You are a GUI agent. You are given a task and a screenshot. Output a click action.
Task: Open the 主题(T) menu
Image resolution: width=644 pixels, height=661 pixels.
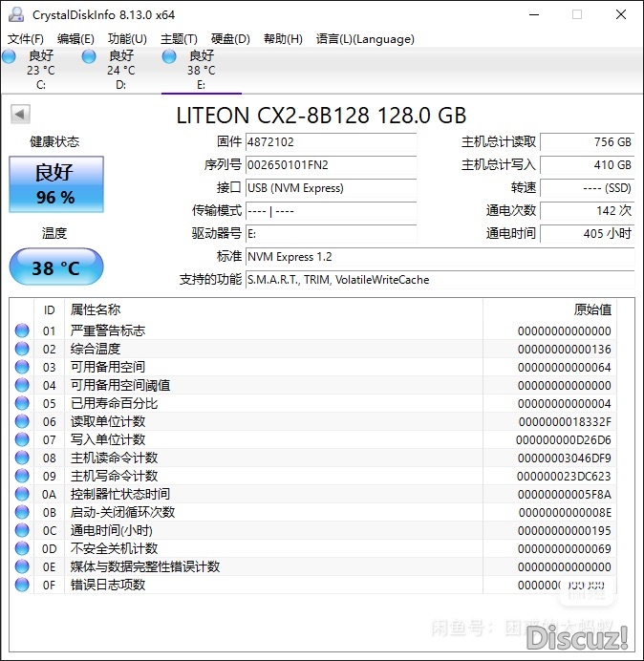[179, 39]
